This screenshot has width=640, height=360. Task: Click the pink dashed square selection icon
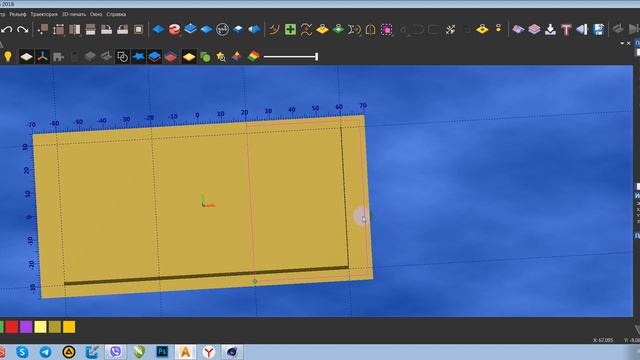coord(387,29)
